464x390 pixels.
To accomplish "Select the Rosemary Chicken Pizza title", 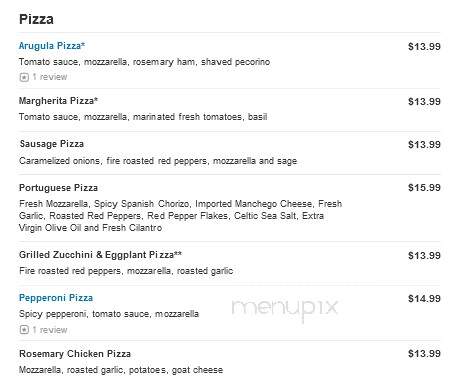I will tap(75, 354).
